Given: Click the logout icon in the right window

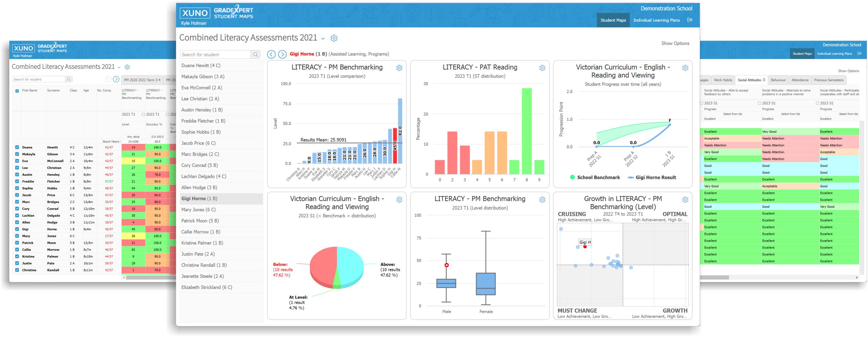Looking at the screenshot, I should point(859,53).
